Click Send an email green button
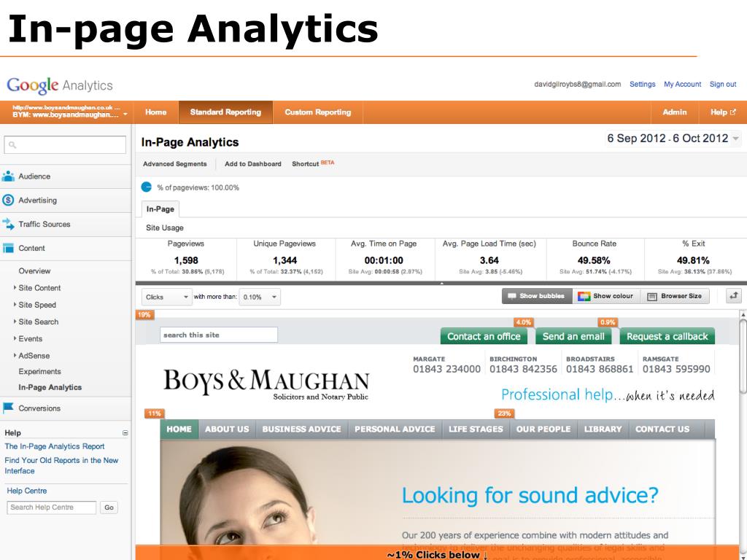Image resolution: width=747 pixels, height=560 pixels. point(573,336)
